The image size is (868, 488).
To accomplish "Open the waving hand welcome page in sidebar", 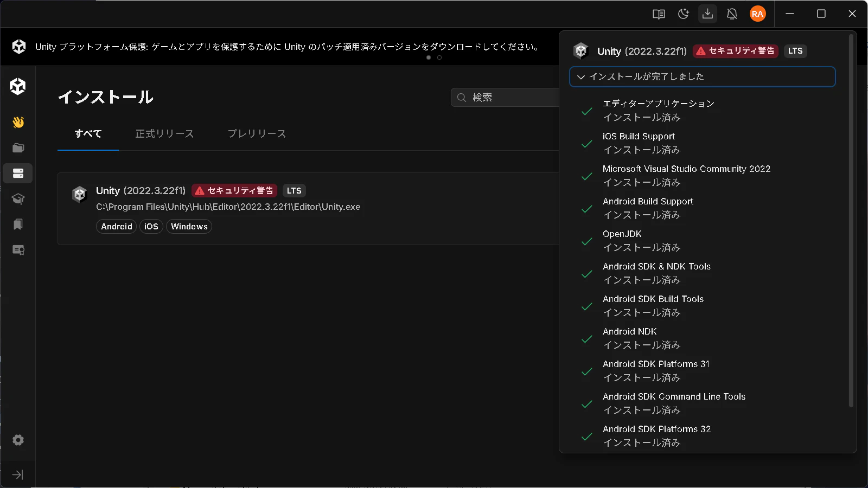I will 18,122.
